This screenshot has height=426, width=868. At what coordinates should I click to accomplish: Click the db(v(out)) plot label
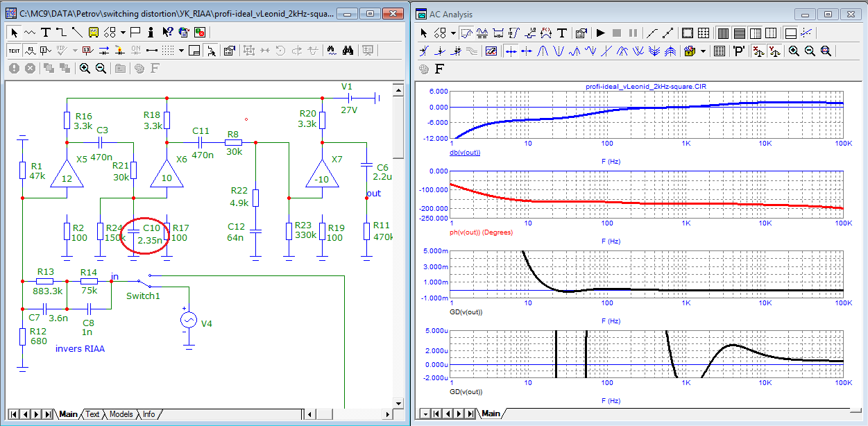click(x=465, y=152)
